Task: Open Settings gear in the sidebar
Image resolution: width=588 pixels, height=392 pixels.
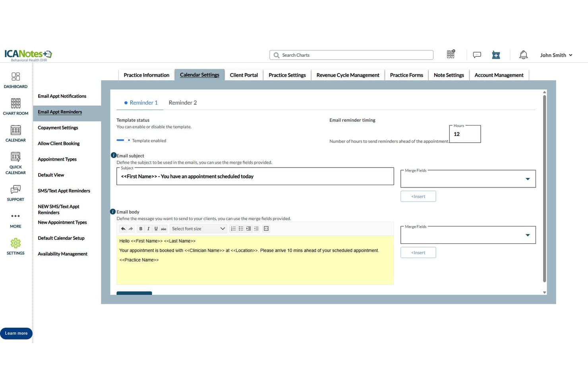Action: coord(15,246)
